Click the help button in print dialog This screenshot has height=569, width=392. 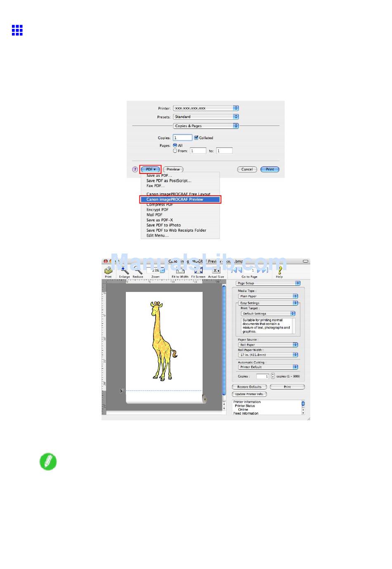coord(135,169)
